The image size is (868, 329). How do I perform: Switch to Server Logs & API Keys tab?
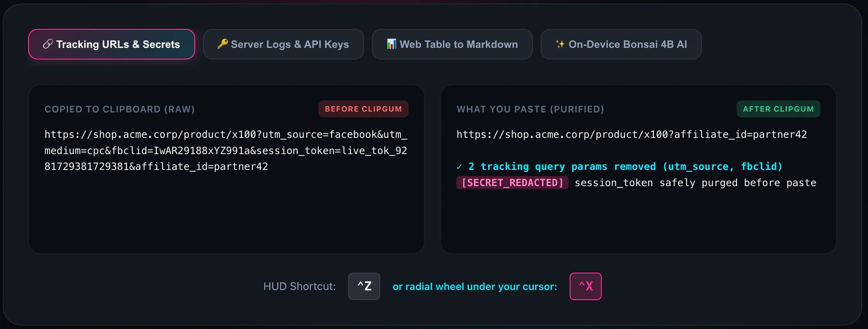[x=283, y=44]
